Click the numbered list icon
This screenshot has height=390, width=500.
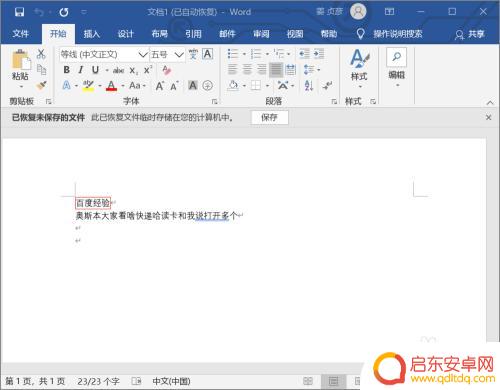[256, 54]
